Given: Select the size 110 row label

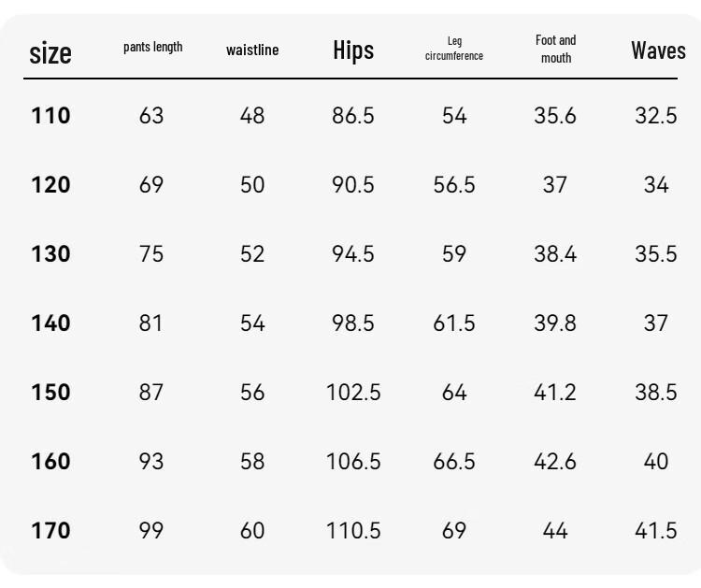Looking at the screenshot, I should point(50,116).
